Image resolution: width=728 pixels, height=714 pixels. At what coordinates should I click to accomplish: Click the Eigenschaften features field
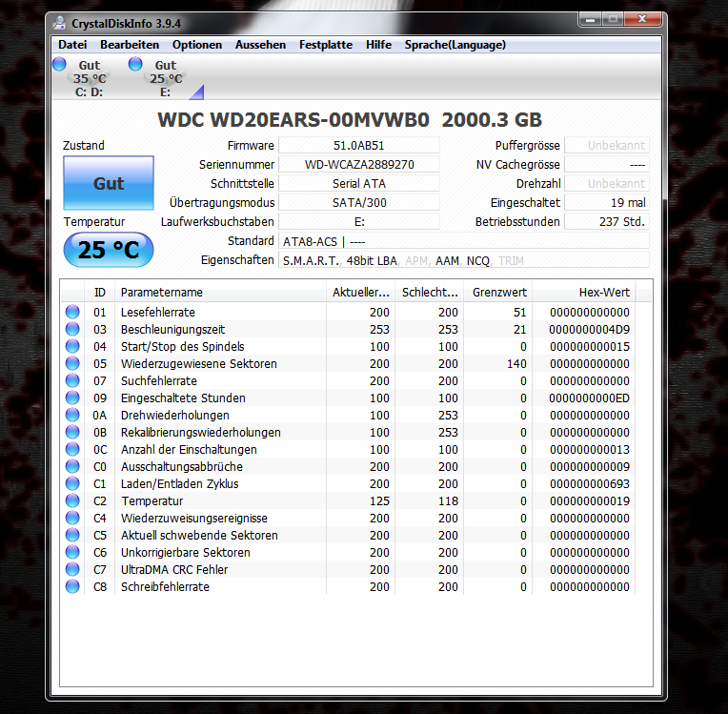[464, 260]
